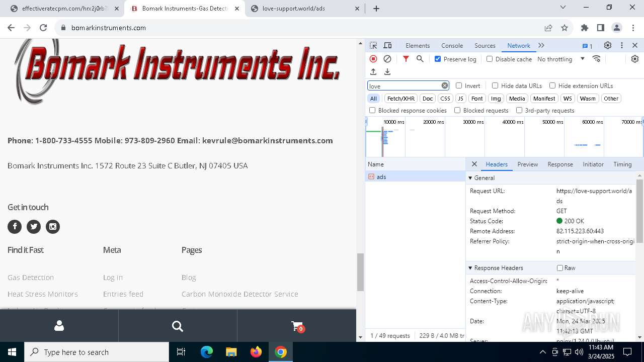
Task: Open DevTools settings gear icon
Action: click(608, 45)
